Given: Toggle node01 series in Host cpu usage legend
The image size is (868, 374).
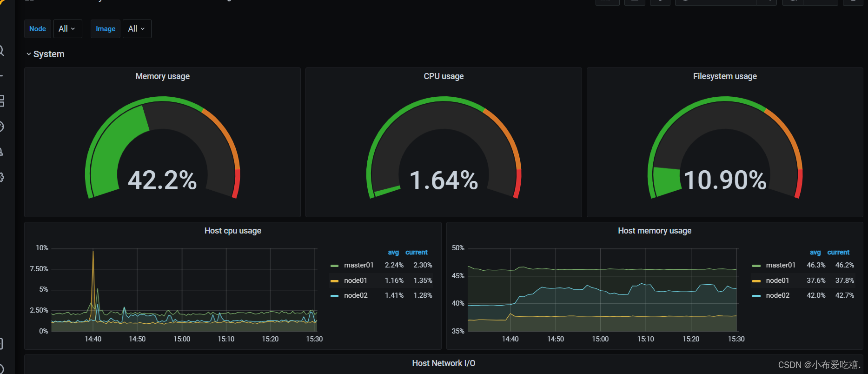Looking at the screenshot, I should click(356, 280).
